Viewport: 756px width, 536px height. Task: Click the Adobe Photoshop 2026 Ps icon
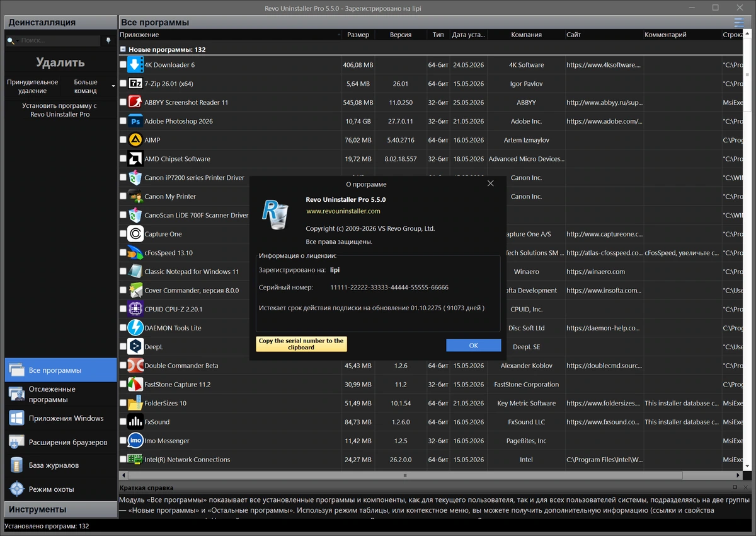(135, 121)
